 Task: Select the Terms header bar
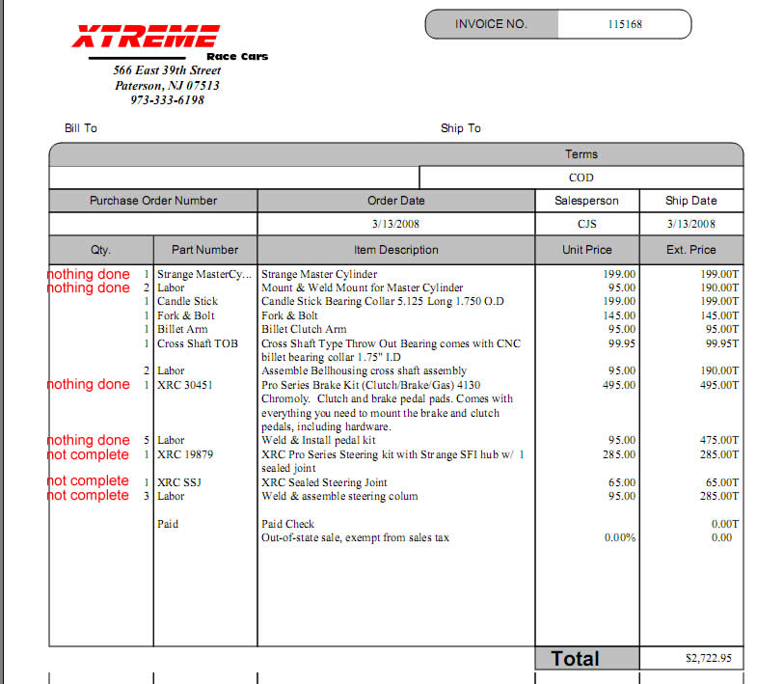coord(581,154)
